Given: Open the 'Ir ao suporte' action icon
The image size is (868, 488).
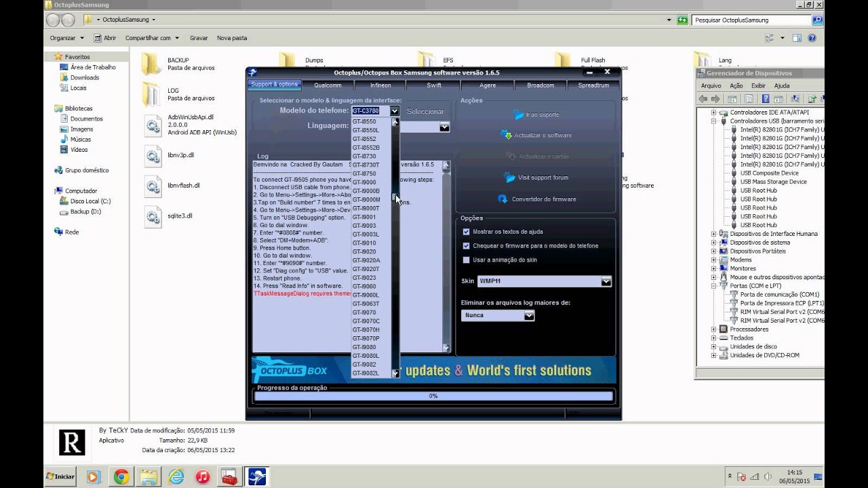Looking at the screenshot, I should coord(519,115).
